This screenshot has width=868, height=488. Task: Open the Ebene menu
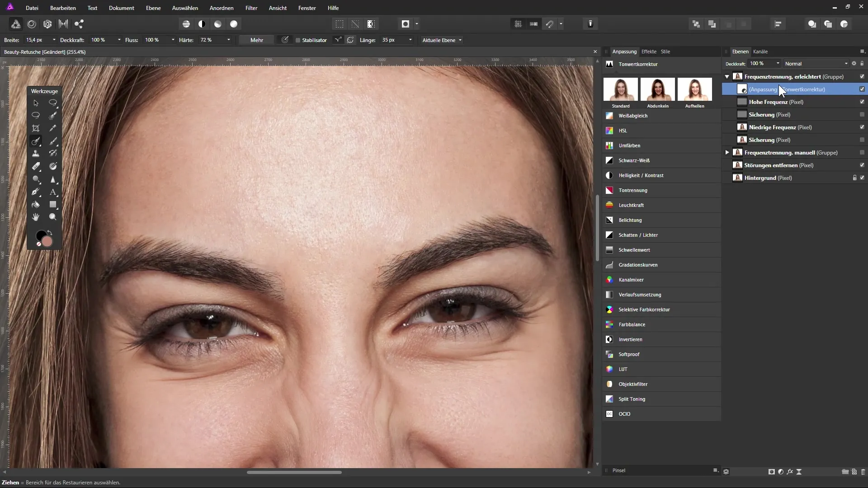[153, 8]
